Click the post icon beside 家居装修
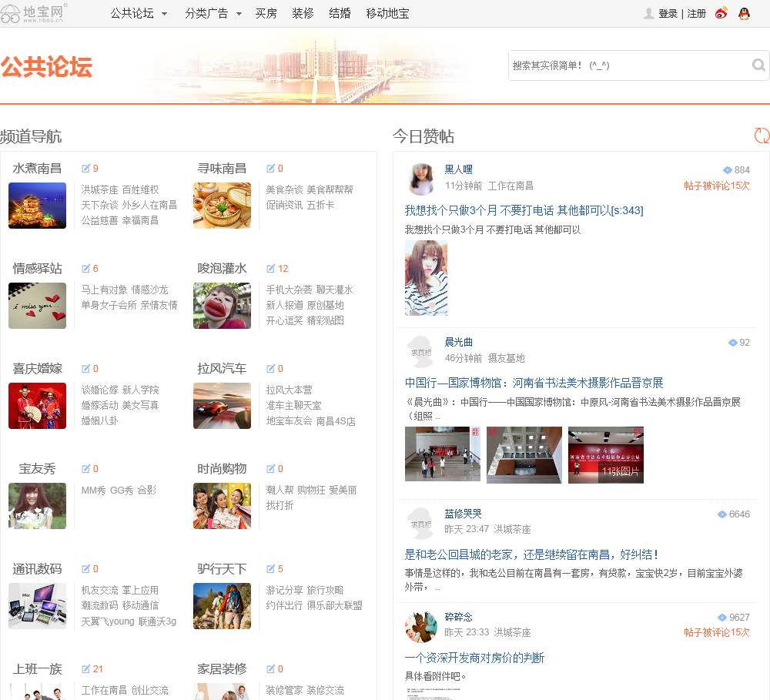 point(270,669)
